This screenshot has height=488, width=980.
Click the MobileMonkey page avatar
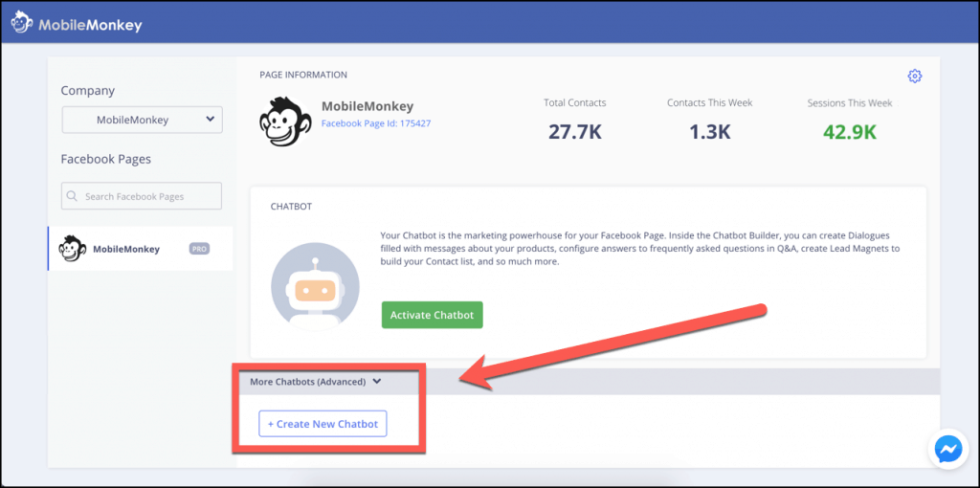click(x=285, y=121)
